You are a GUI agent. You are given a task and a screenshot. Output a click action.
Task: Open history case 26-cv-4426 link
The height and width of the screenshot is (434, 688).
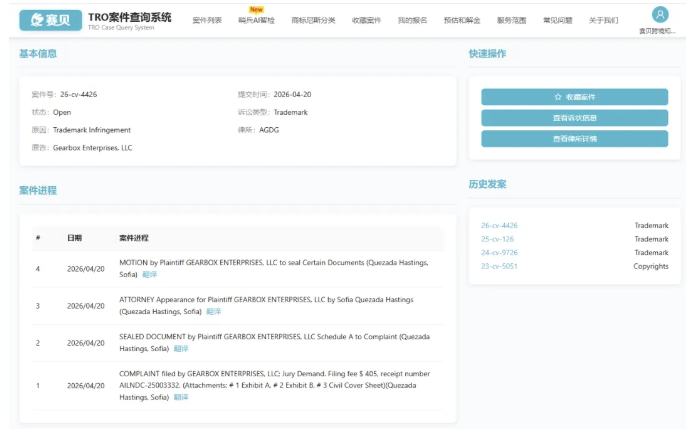point(499,226)
